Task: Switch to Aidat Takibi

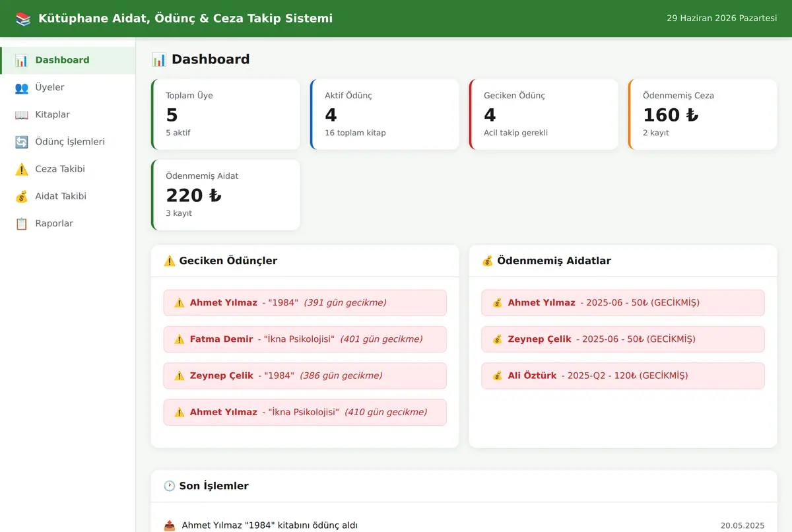Action: point(68,196)
